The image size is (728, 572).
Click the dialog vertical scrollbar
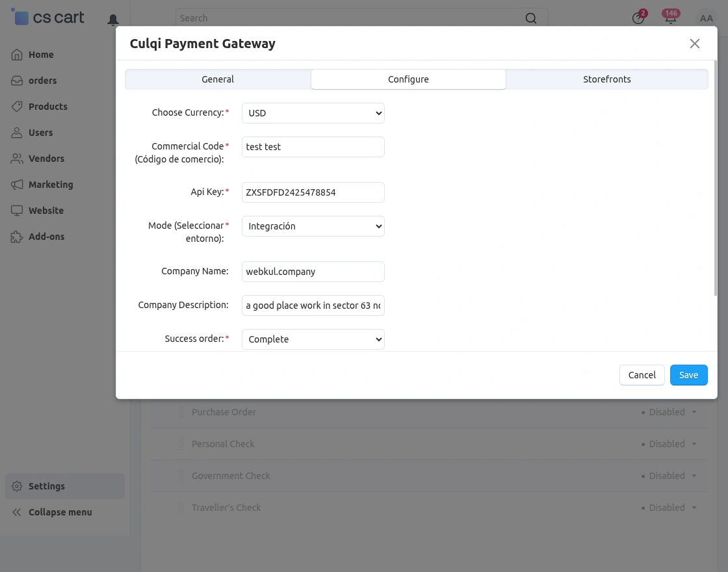click(716, 178)
